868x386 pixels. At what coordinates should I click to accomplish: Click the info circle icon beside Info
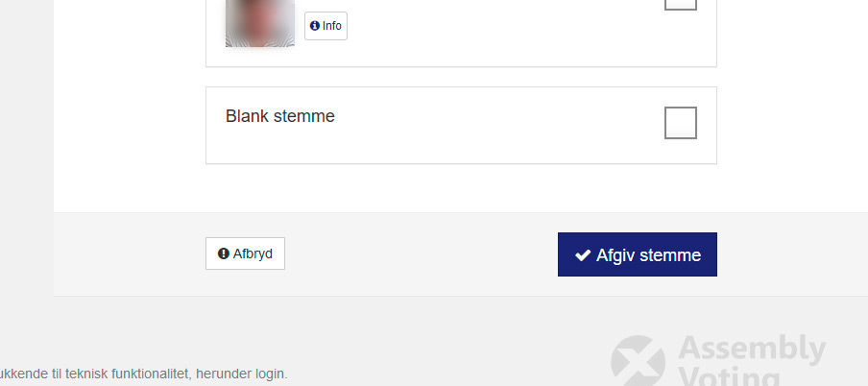pyautogui.click(x=314, y=26)
